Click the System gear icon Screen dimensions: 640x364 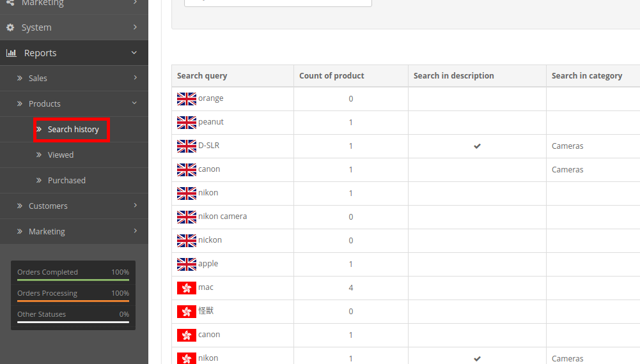10,27
